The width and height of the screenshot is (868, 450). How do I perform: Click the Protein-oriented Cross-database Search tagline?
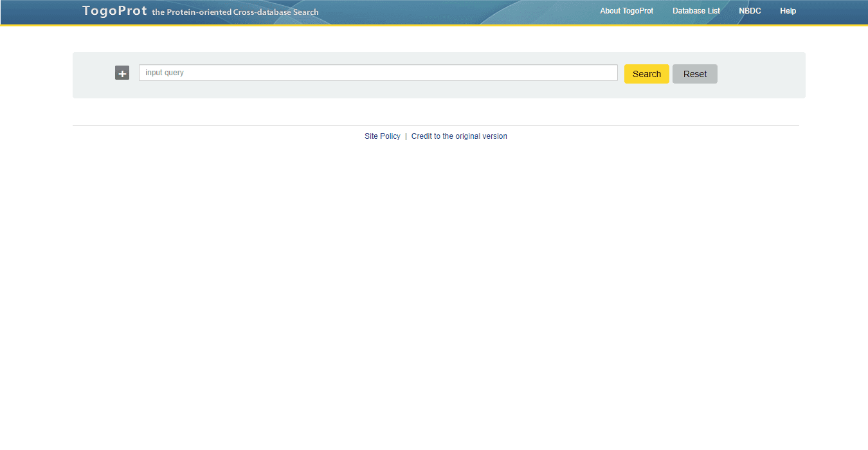click(235, 12)
